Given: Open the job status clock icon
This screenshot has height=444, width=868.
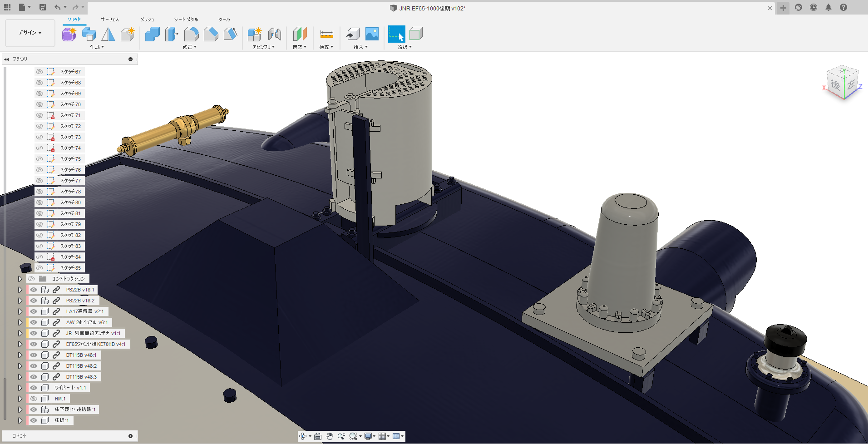Looking at the screenshot, I should 814,7.
